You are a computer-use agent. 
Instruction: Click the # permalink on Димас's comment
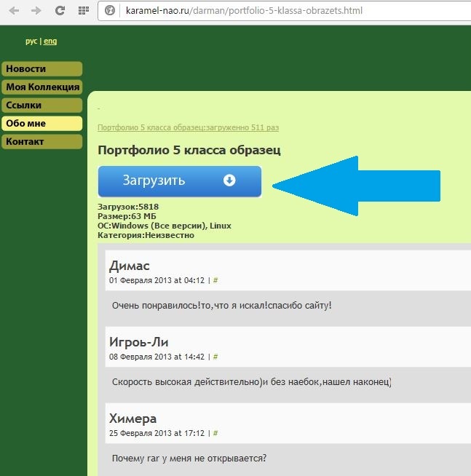click(x=215, y=280)
